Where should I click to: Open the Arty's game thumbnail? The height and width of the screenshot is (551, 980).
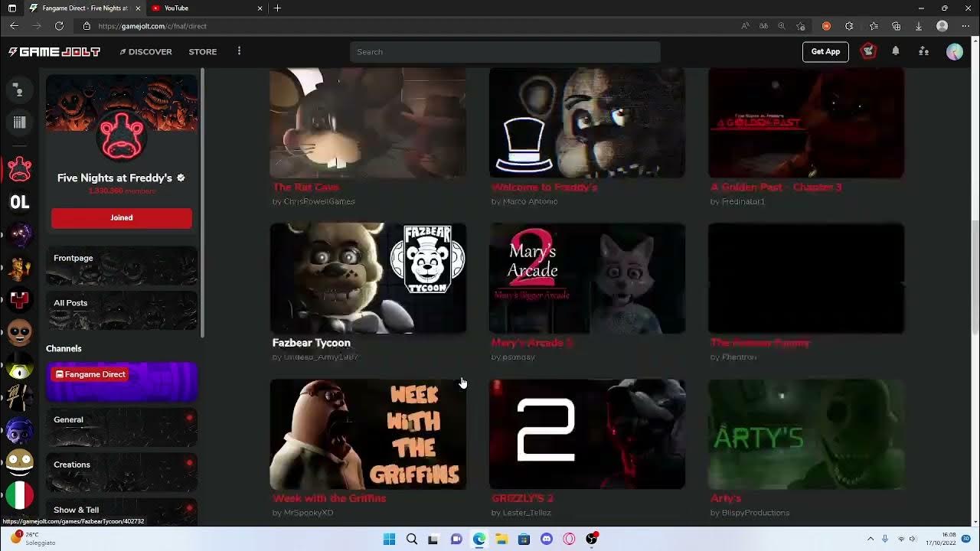click(x=806, y=434)
